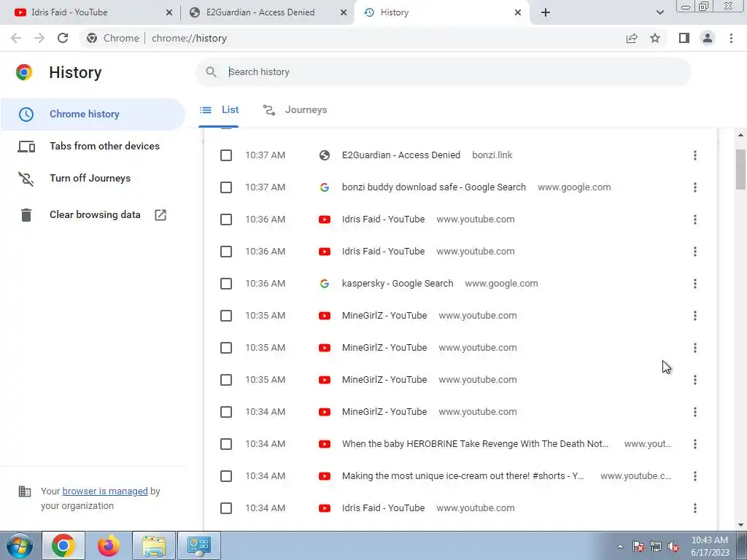Click the Google favicon of the kaspersky entry

pos(325,284)
